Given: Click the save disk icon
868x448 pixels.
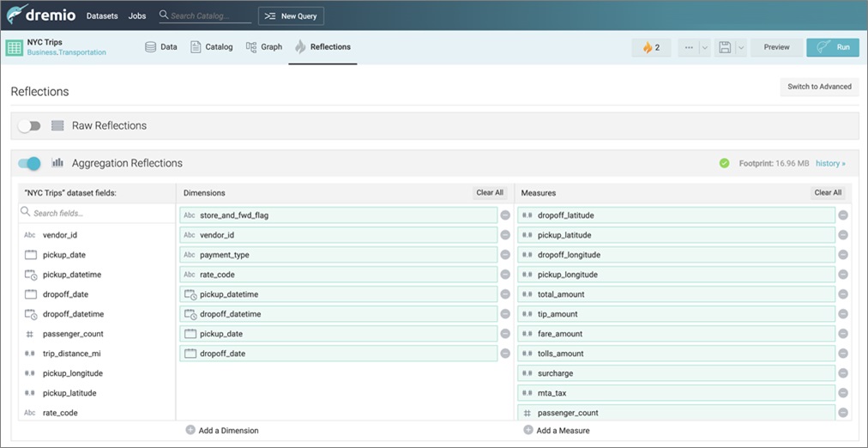Looking at the screenshot, I should (x=725, y=47).
